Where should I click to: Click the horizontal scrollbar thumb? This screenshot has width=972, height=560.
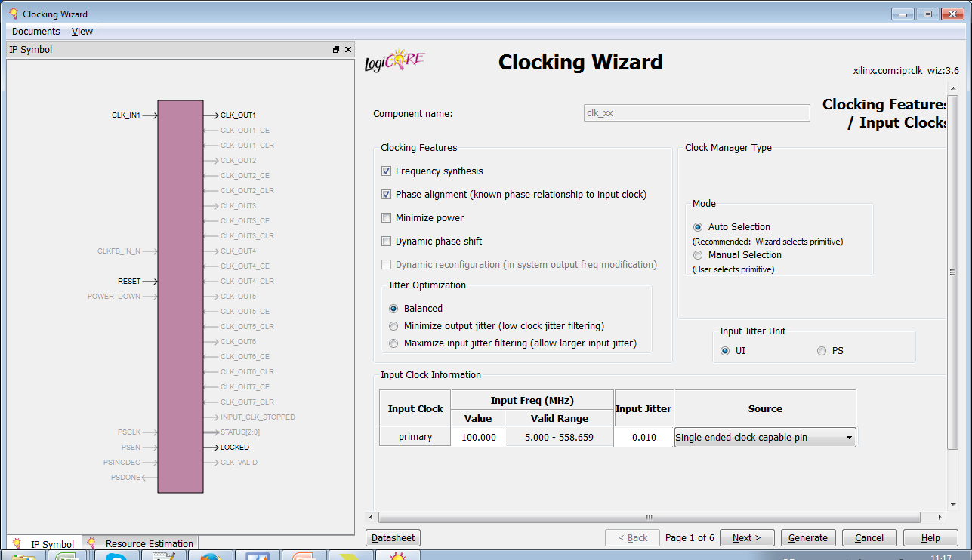(648, 518)
